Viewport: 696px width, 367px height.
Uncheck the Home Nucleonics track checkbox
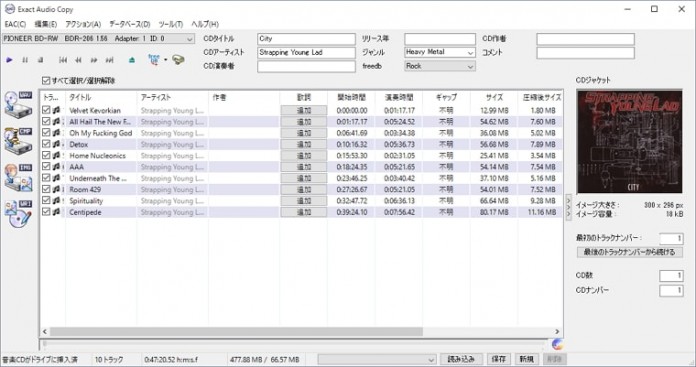pyautogui.click(x=46, y=155)
